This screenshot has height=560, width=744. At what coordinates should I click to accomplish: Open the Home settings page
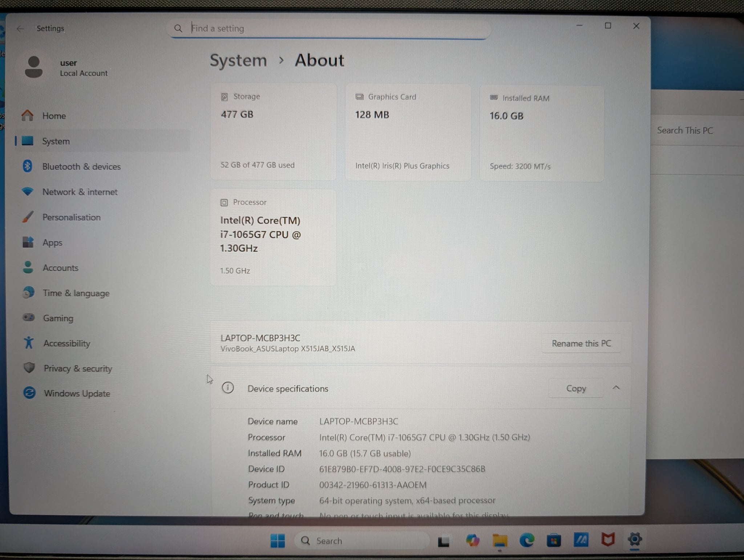click(102, 115)
